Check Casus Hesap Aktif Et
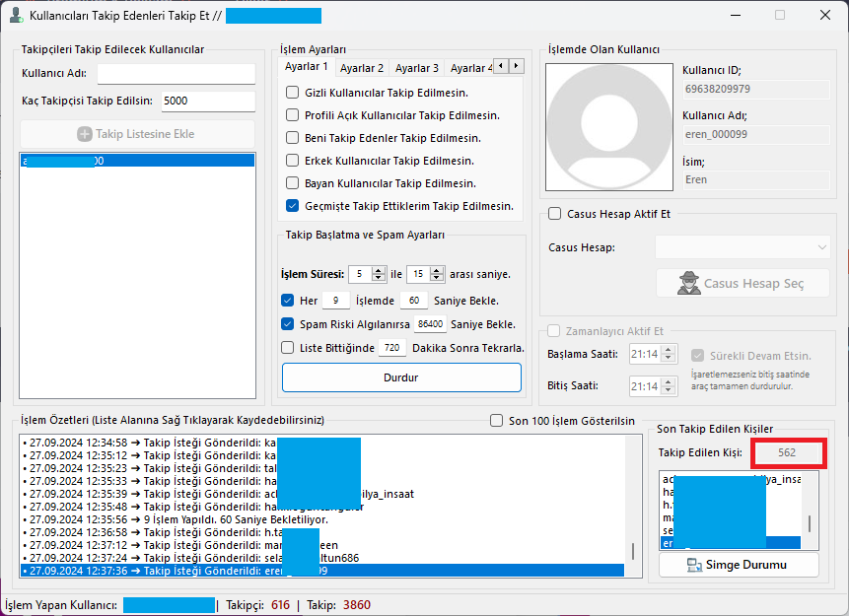The height and width of the screenshot is (616, 849). tap(554, 214)
